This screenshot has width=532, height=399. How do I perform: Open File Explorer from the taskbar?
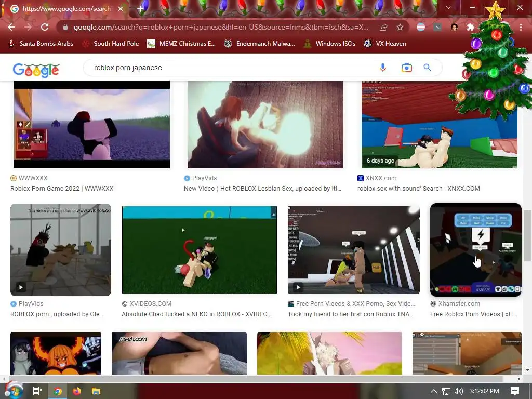[x=96, y=391]
